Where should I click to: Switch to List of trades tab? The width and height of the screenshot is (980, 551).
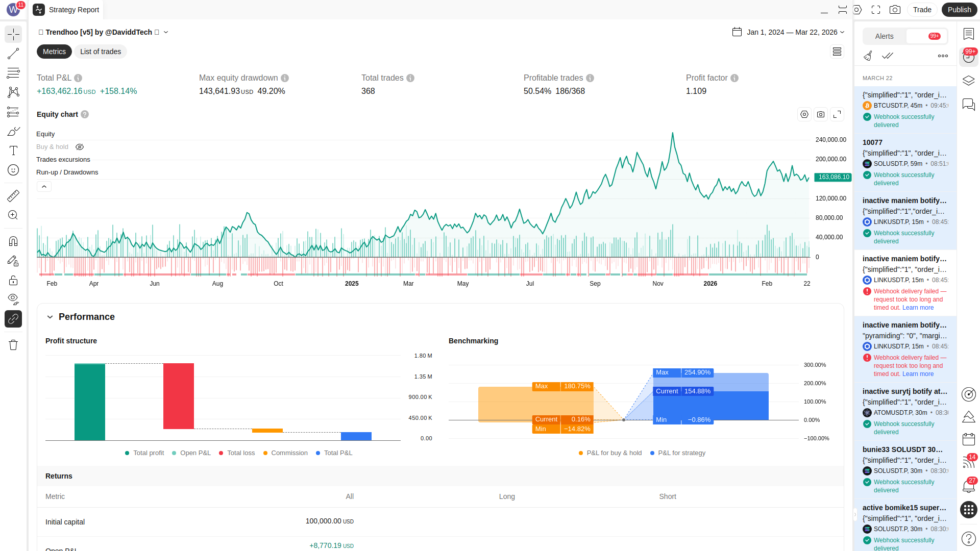pyautogui.click(x=101, y=52)
